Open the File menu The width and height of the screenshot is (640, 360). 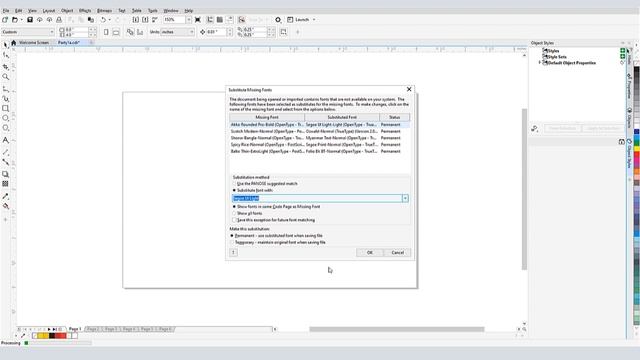6,11
